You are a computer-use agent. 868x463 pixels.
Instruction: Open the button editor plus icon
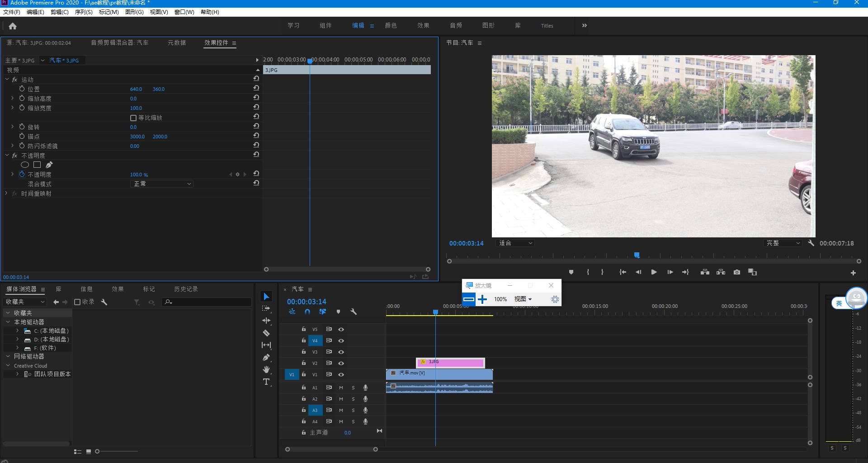tap(853, 273)
